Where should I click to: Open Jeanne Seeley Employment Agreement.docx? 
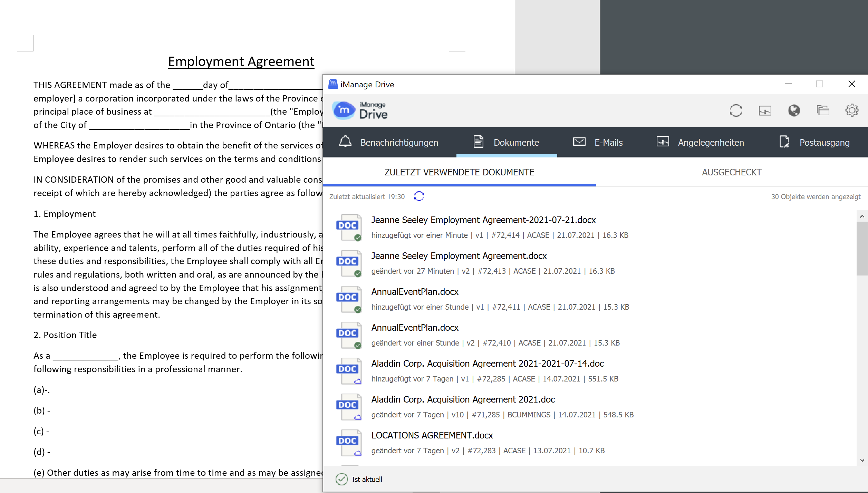click(459, 256)
